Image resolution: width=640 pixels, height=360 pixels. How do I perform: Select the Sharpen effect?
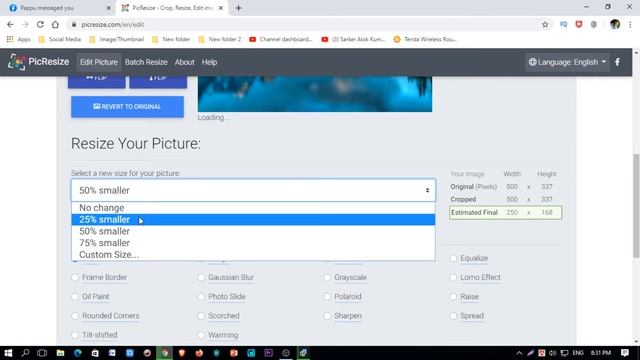tap(327, 316)
